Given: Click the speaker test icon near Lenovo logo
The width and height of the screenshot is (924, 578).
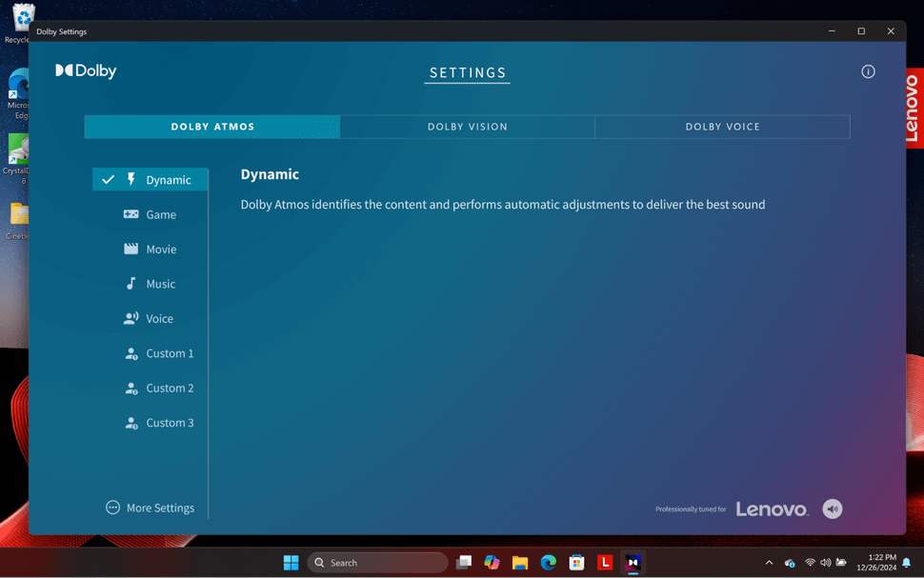Looking at the screenshot, I should point(832,509).
